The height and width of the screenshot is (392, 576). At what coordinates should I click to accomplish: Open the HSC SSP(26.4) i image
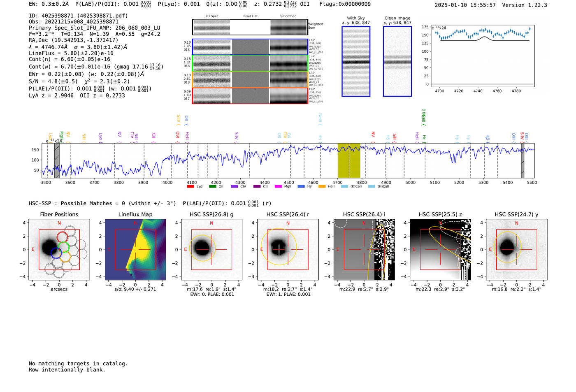(364, 250)
